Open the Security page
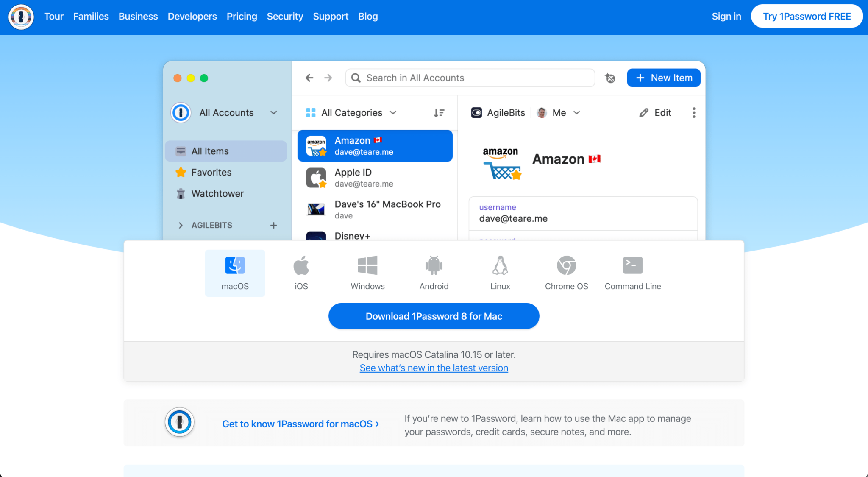 click(285, 17)
